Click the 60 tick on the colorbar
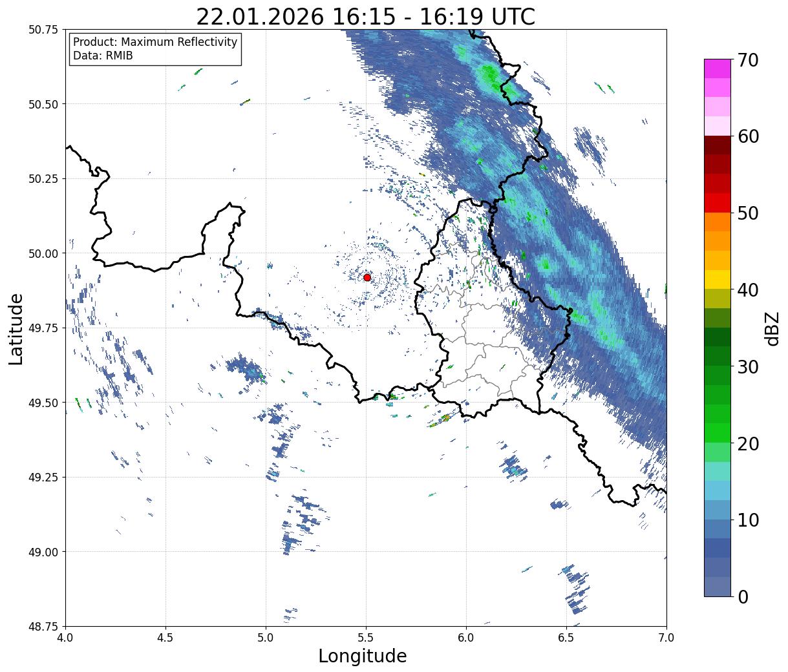Image resolution: width=788 pixels, height=672 pixels. (748, 136)
